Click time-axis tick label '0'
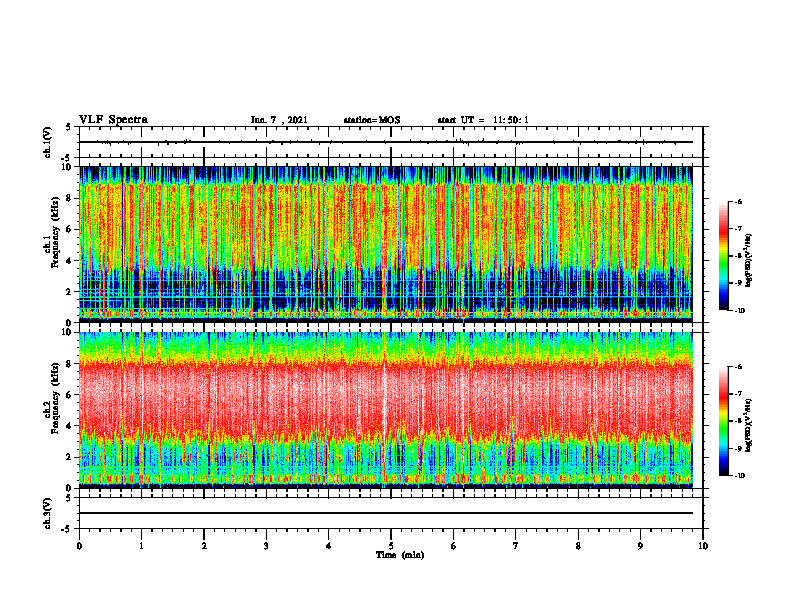The image size is (792, 612). click(x=79, y=546)
